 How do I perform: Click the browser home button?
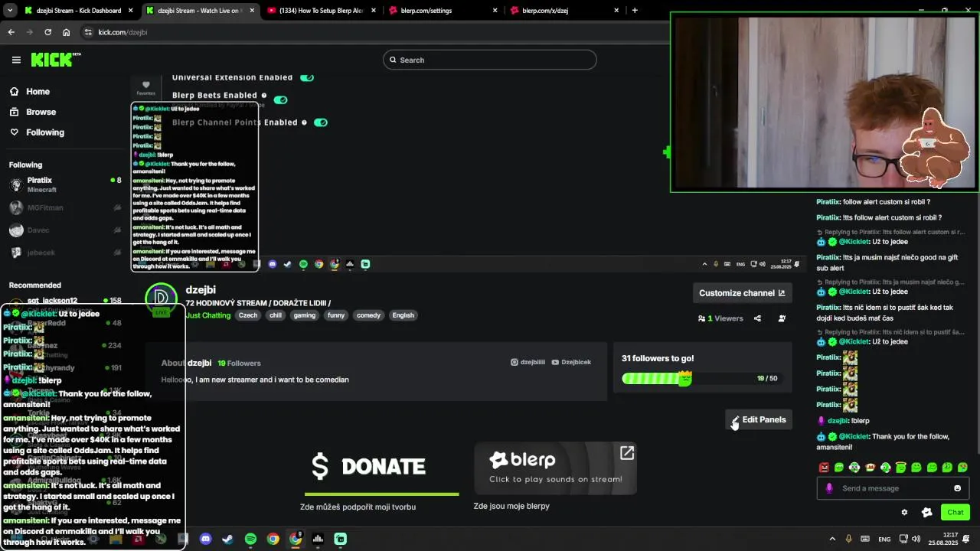pyautogui.click(x=67, y=32)
